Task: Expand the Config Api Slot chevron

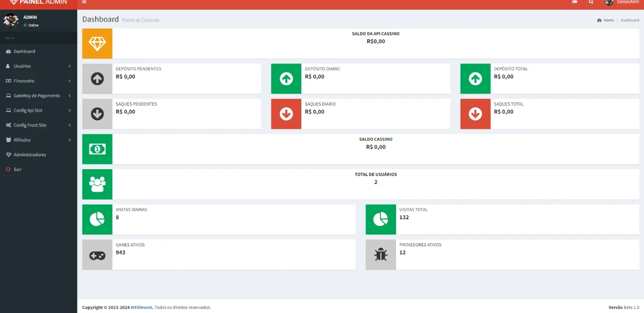Action: pos(69,110)
